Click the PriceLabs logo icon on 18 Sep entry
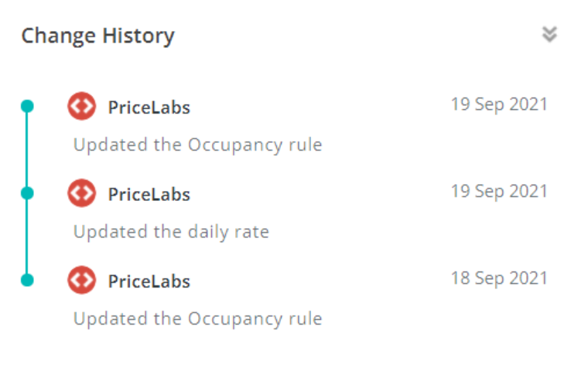588x368 pixels. pyautogui.click(x=82, y=280)
